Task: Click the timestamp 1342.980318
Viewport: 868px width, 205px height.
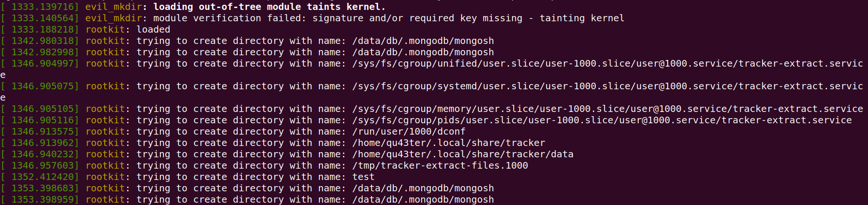Action: click(45, 41)
